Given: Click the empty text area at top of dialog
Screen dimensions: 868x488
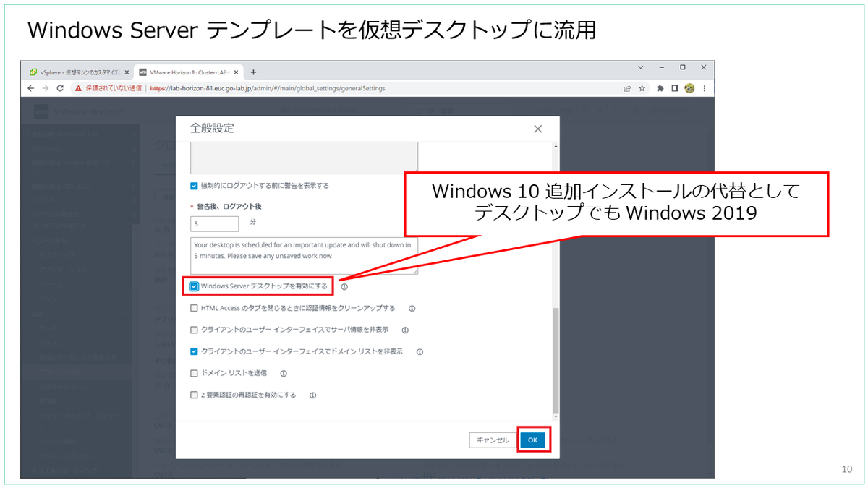Looking at the screenshot, I should click(304, 157).
